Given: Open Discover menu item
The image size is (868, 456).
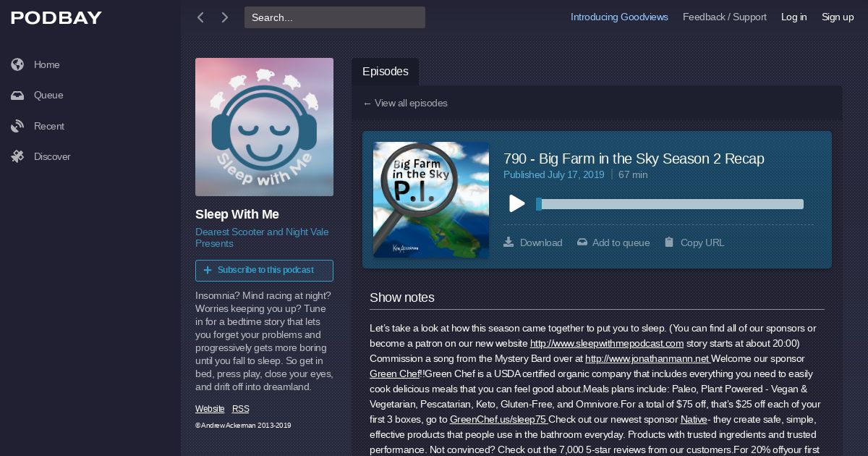Looking at the screenshot, I should pyautogui.click(x=52, y=156).
